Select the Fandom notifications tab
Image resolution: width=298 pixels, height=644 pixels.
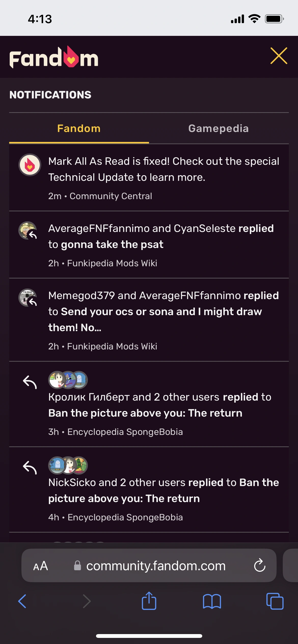79,128
